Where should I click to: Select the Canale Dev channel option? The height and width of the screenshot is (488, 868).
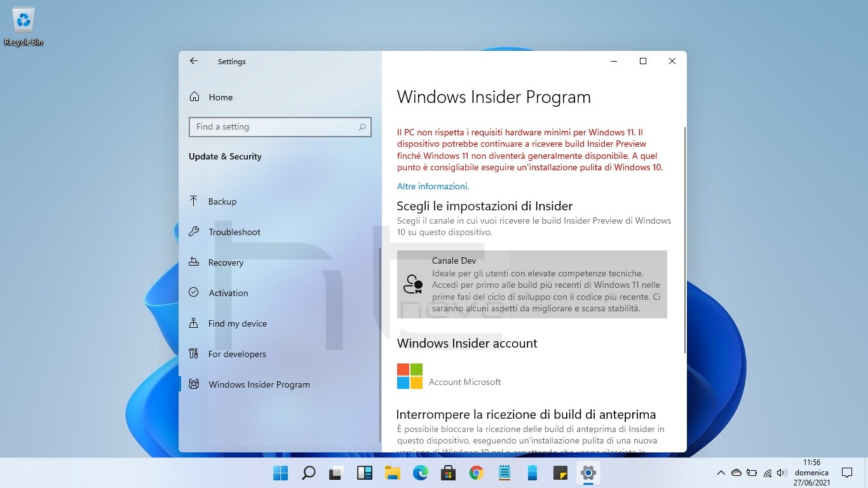[532, 284]
